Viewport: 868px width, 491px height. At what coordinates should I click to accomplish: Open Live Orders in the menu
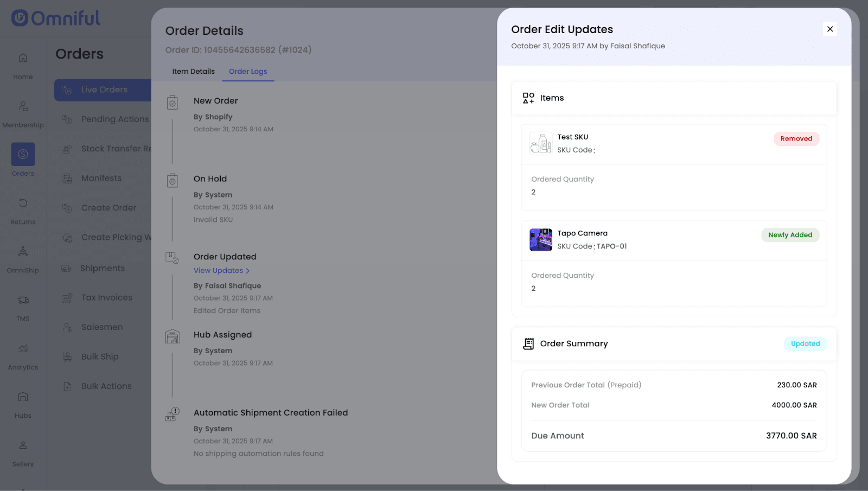(104, 90)
